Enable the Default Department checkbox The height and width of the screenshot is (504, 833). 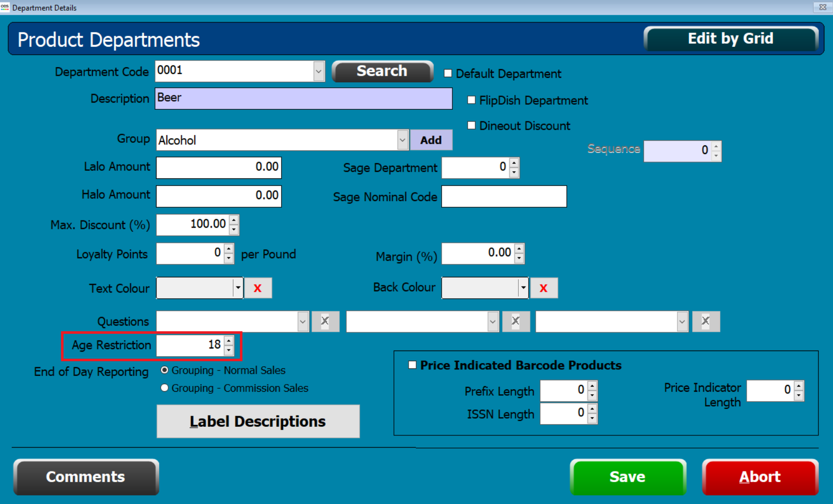click(x=448, y=73)
